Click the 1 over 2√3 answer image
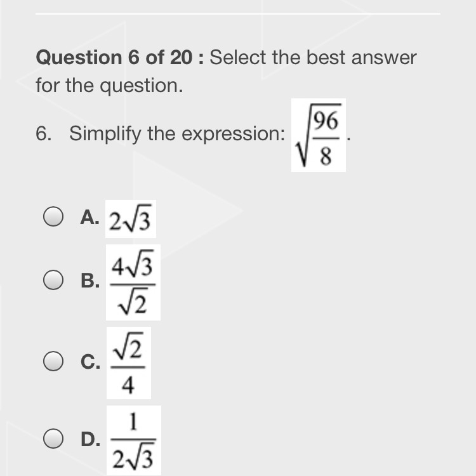 click(x=134, y=440)
